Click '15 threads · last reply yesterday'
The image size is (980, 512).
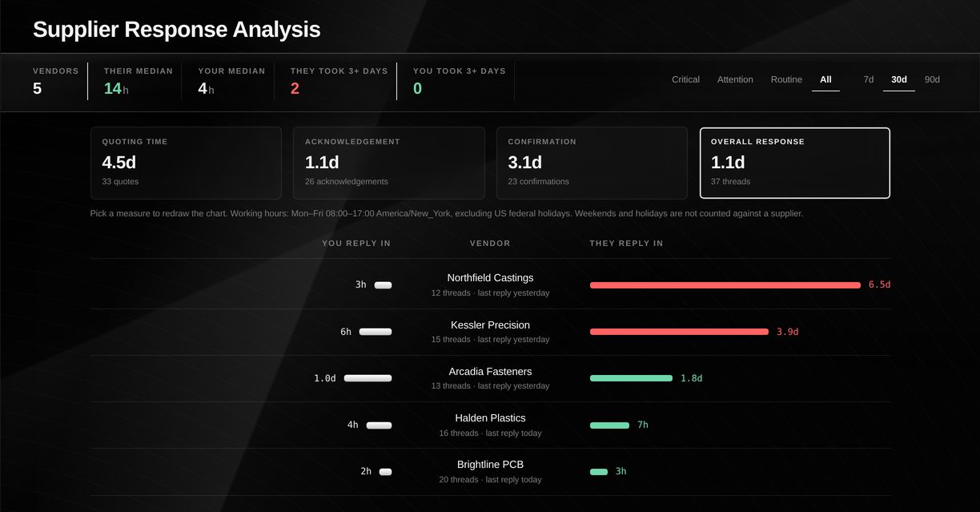[x=490, y=340]
